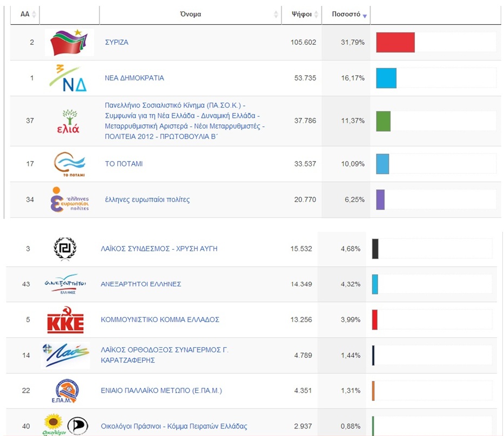Open the ΝΕΑ ΔΗΜΟΚΡΑΤΙΑ link
504x436 pixels.
[x=134, y=78]
